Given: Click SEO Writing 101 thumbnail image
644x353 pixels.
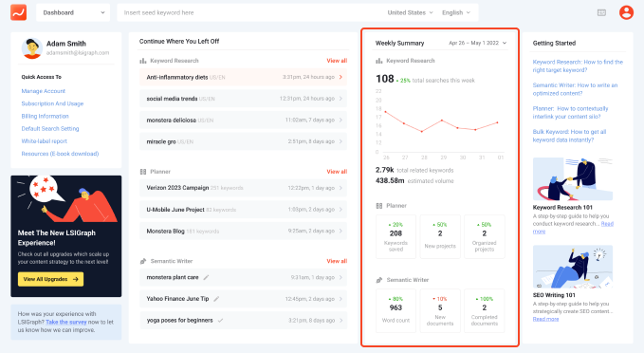Looking at the screenshot, I should [x=573, y=267].
